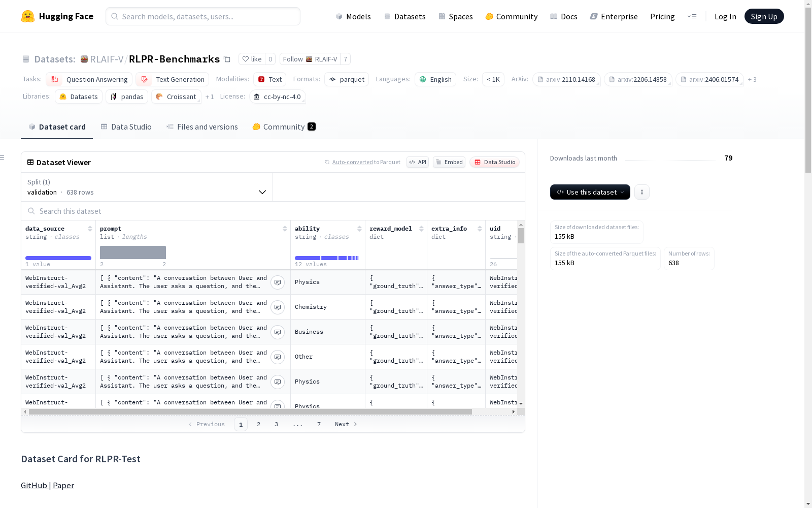This screenshot has height=508, width=812.
Task: Go to the Next page of rows
Action: (x=346, y=424)
